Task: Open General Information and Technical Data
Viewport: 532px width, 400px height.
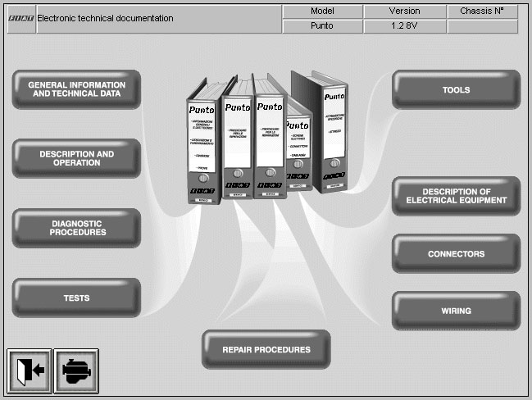Action: (x=76, y=89)
